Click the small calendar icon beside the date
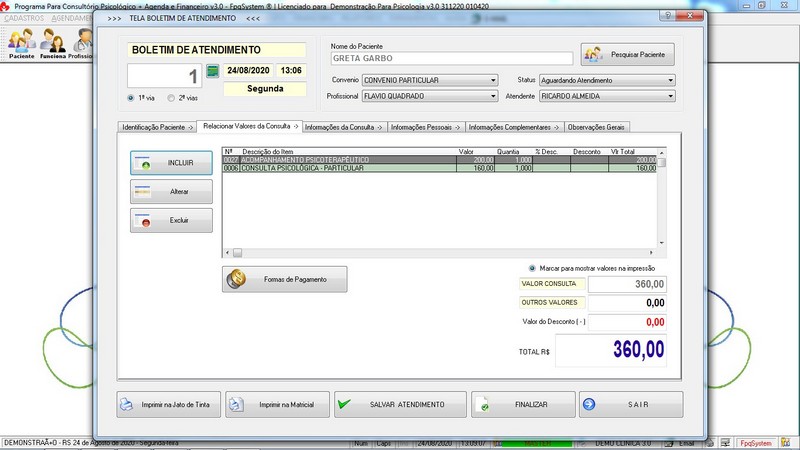The height and width of the screenshot is (450, 800). click(x=212, y=71)
